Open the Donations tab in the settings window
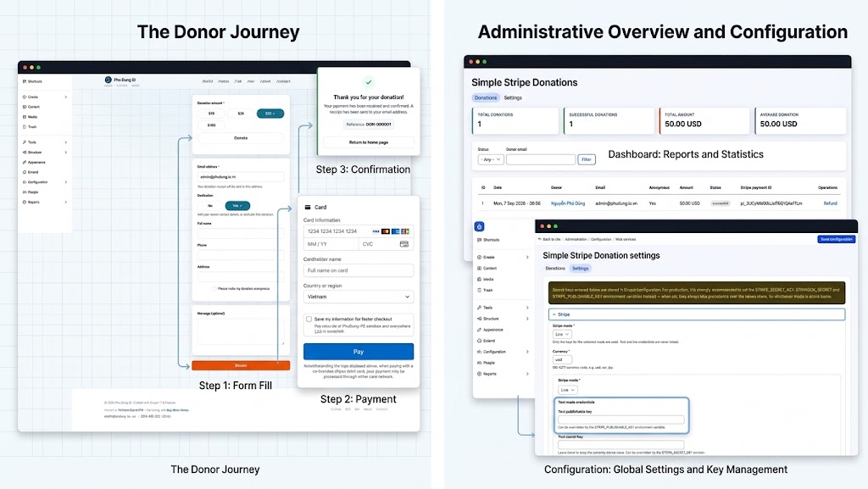Screen dimensions: 868x489 (555, 269)
